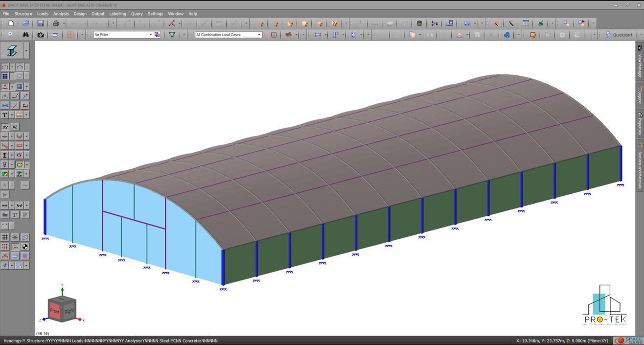644x345 pixels.
Task: Select the binoculars Find tool
Action: 25,35
